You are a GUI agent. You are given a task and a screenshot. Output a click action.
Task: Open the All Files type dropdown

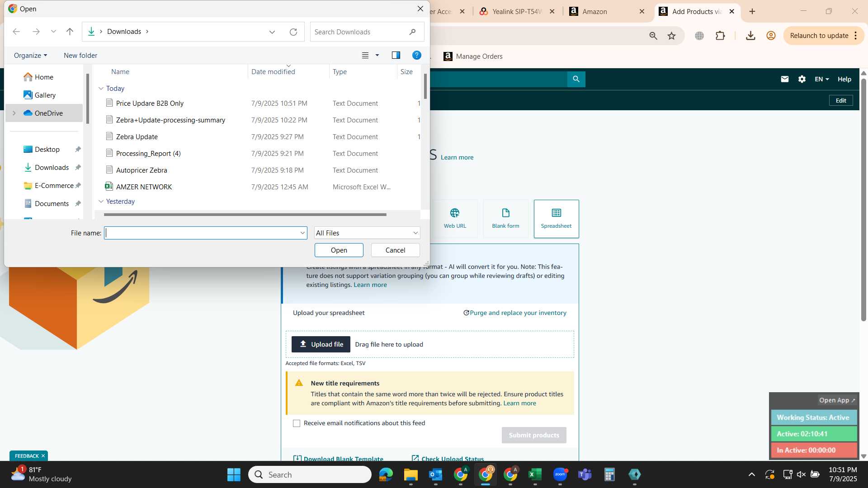367,233
